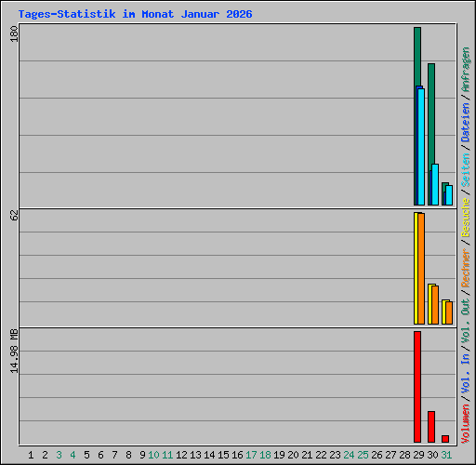
Task: Click the cyan Seiten bar for day 30
Action: tap(435, 184)
